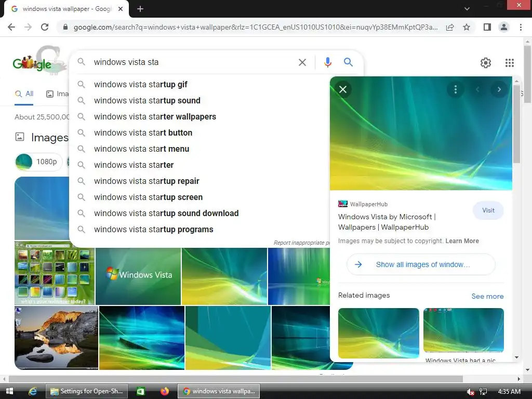Select suggestion windows vista startup programs

(199, 229)
